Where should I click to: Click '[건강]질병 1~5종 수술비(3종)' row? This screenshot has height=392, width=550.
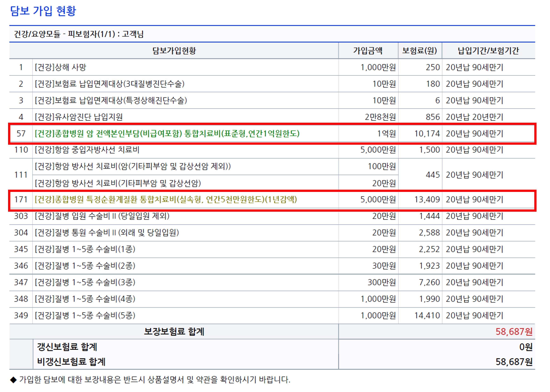pos(272,282)
